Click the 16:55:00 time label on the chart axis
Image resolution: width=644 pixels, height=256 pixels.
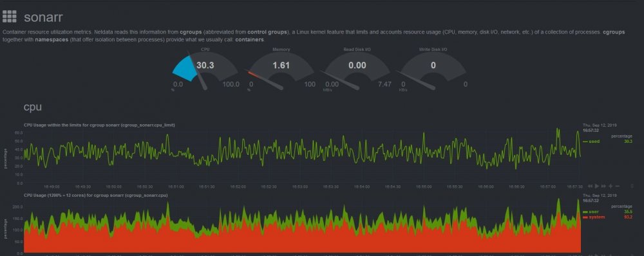click(x=424, y=187)
